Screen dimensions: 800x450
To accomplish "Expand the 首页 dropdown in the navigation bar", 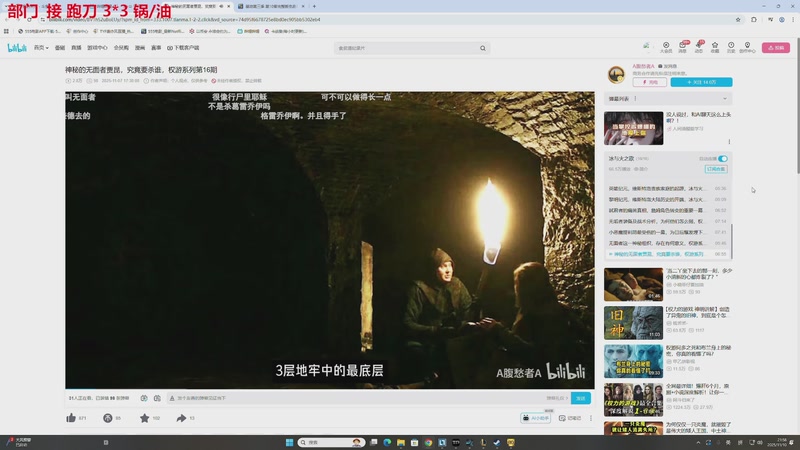I will 41,47.
